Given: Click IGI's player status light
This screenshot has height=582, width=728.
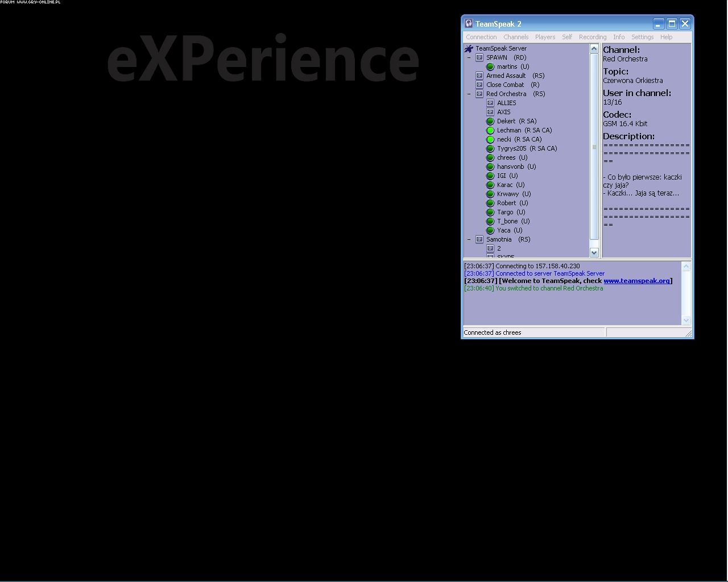Looking at the screenshot, I should point(490,176).
